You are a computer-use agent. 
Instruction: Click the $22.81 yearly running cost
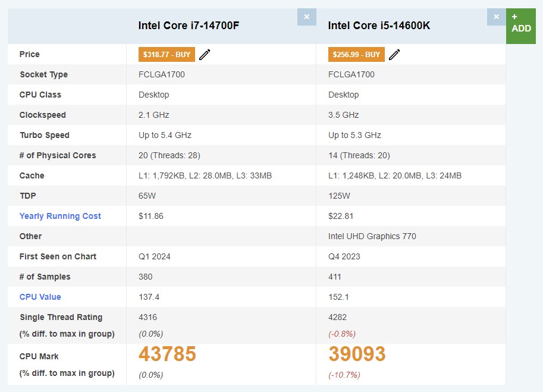coord(341,216)
